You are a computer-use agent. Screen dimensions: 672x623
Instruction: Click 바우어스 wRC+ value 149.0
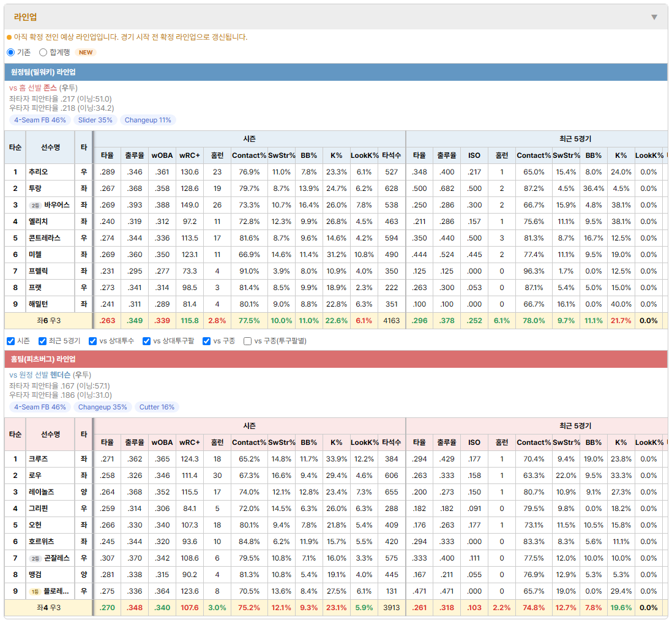[190, 205]
